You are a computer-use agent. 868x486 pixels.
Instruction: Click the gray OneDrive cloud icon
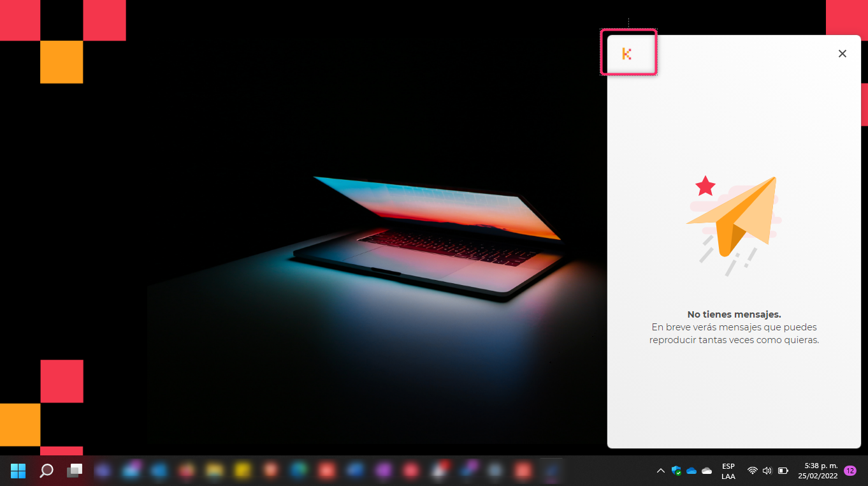[x=707, y=471]
